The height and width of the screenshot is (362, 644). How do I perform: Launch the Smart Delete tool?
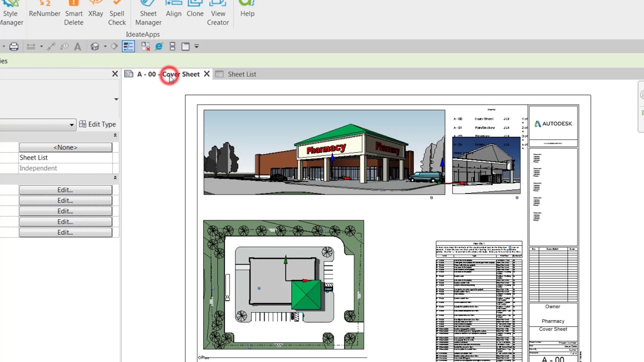(x=73, y=13)
